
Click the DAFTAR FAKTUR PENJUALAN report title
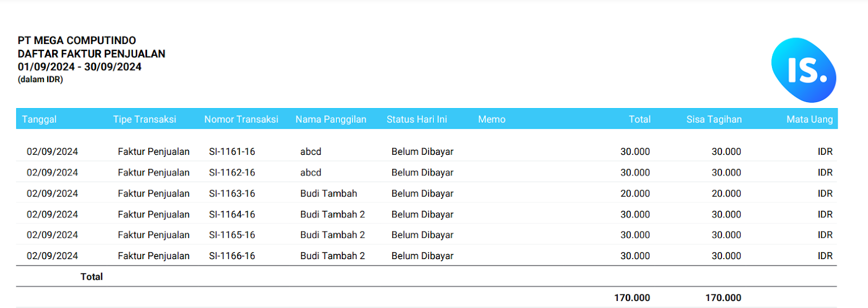[91, 54]
